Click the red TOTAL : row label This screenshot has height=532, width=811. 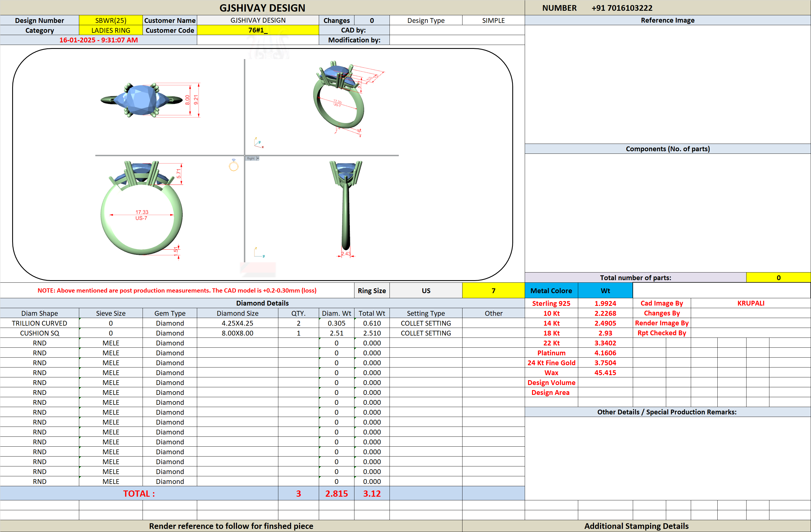pos(139,494)
